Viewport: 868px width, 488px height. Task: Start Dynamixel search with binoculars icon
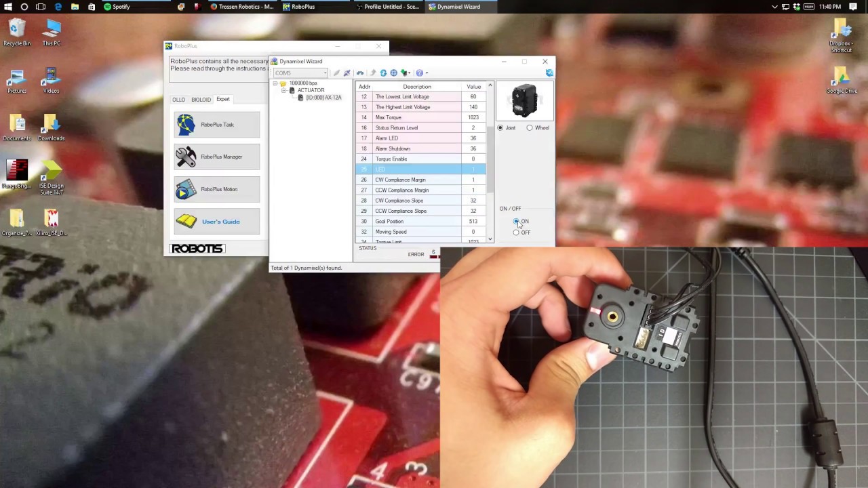[360, 73]
